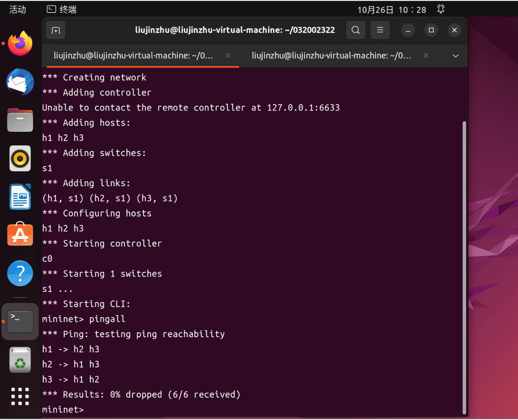The width and height of the screenshot is (518, 420).
Task: Open the terminal hamburger menu
Action: pos(380,30)
